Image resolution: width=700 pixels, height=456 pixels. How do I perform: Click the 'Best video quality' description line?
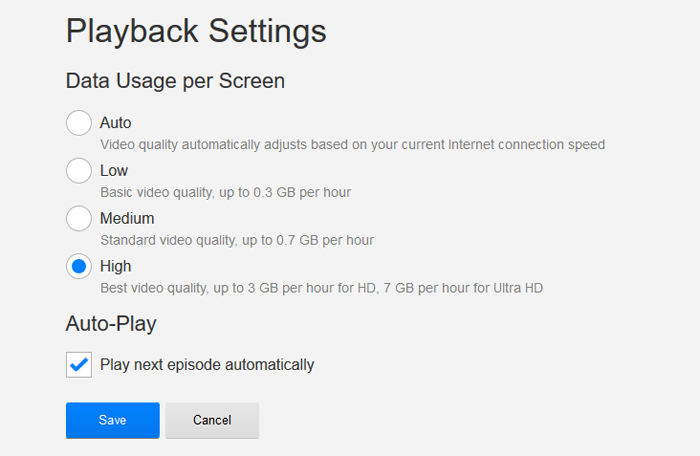[321, 288]
